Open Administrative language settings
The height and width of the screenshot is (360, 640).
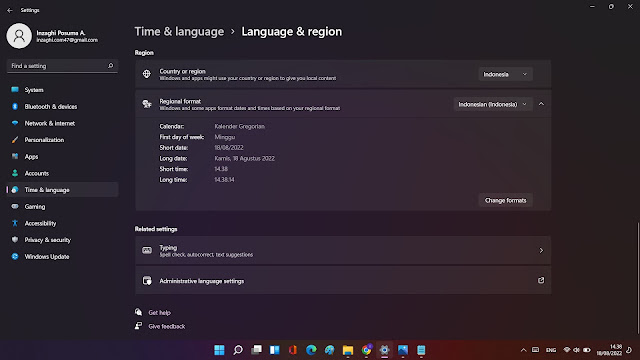click(343, 280)
